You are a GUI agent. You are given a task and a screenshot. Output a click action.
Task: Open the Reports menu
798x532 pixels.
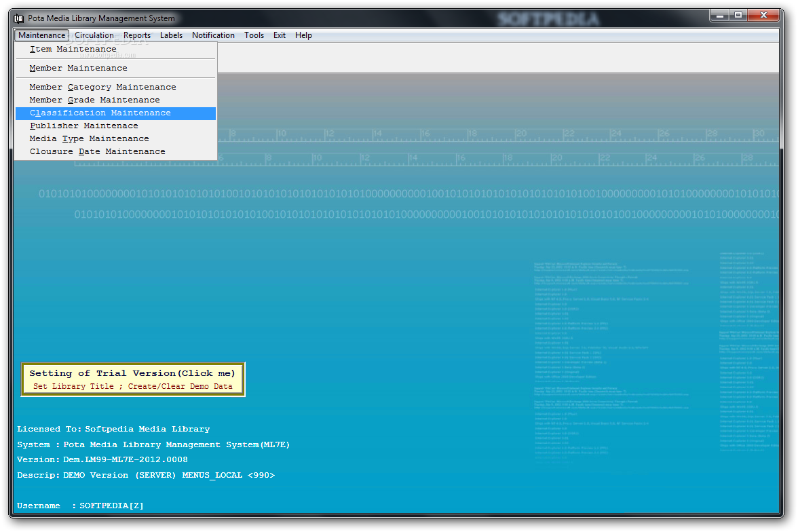pyautogui.click(x=137, y=35)
